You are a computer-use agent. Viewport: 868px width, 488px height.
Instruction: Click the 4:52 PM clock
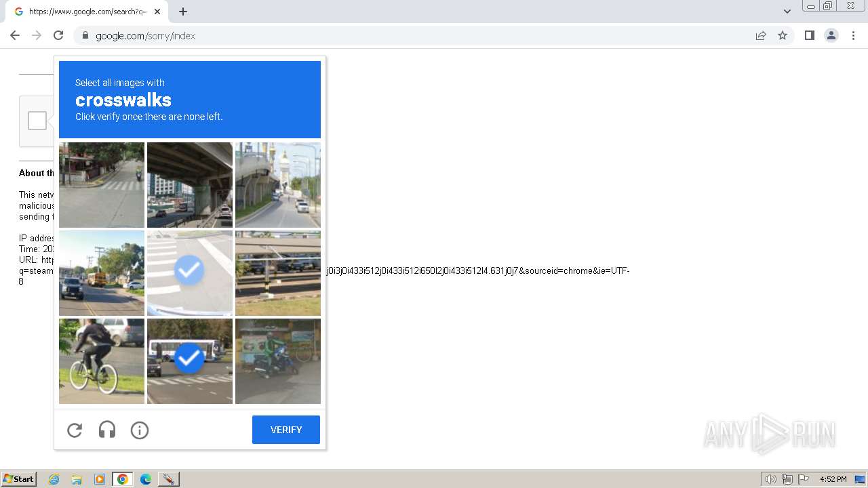tap(833, 479)
